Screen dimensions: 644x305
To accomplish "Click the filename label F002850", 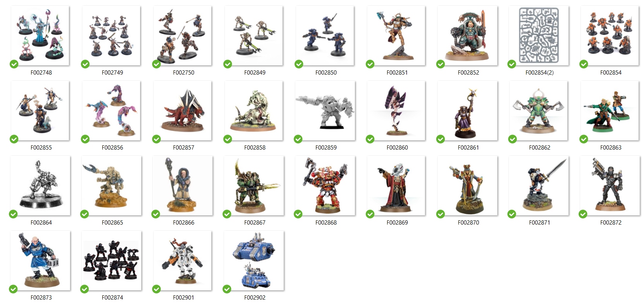I will [326, 73].
